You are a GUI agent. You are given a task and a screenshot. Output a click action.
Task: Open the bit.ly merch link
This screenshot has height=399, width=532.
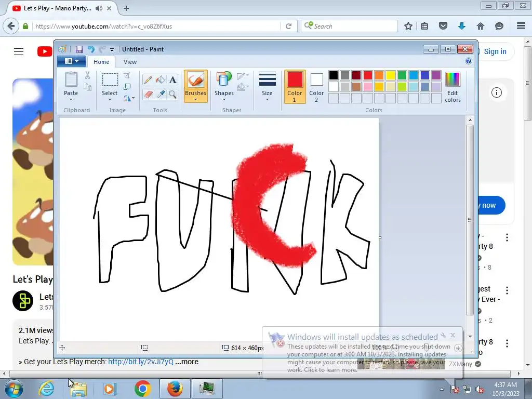[x=141, y=362]
